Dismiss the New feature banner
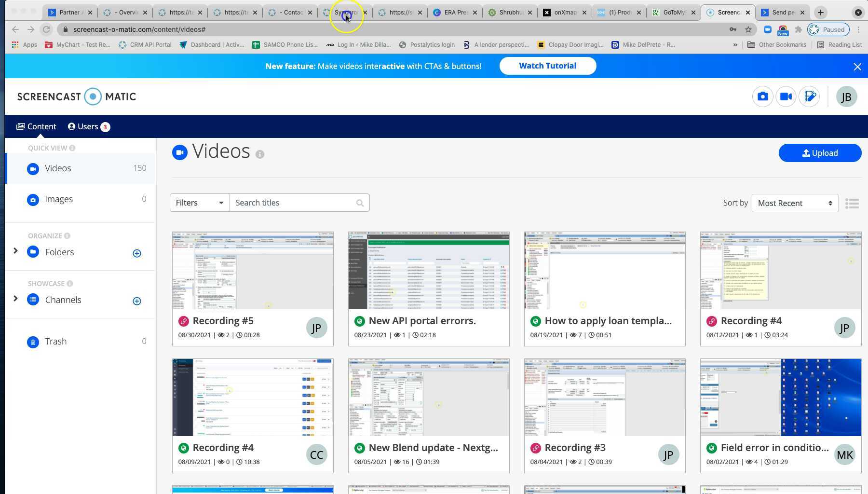Screen dimensions: 868x494 coord(857,67)
